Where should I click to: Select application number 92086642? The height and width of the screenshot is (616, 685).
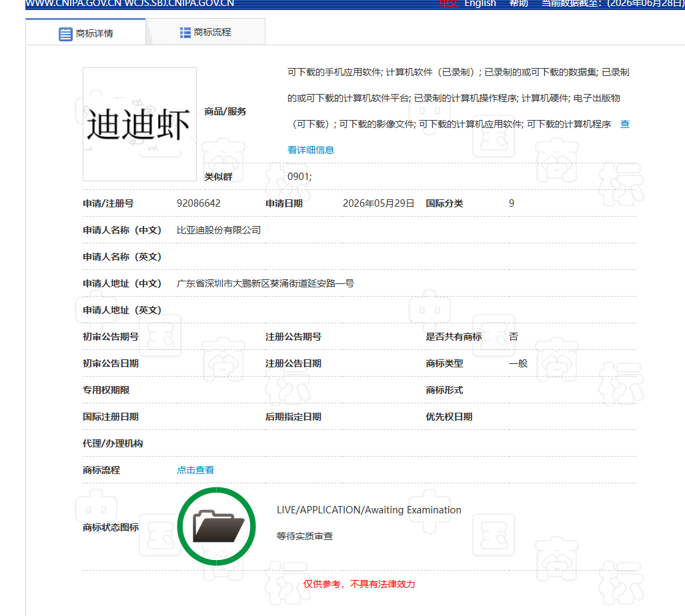pos(198,203)
